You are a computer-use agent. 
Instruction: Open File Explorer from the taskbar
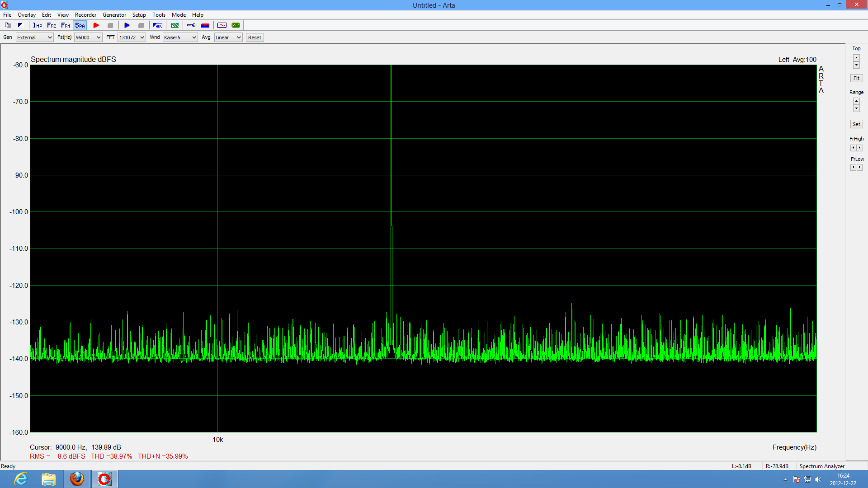[49, 479]
